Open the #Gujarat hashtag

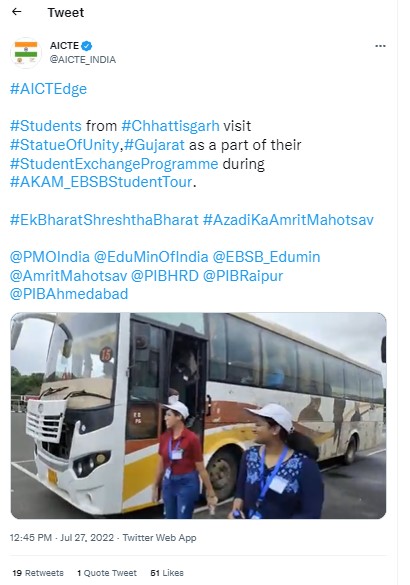(x=154, y=145)
